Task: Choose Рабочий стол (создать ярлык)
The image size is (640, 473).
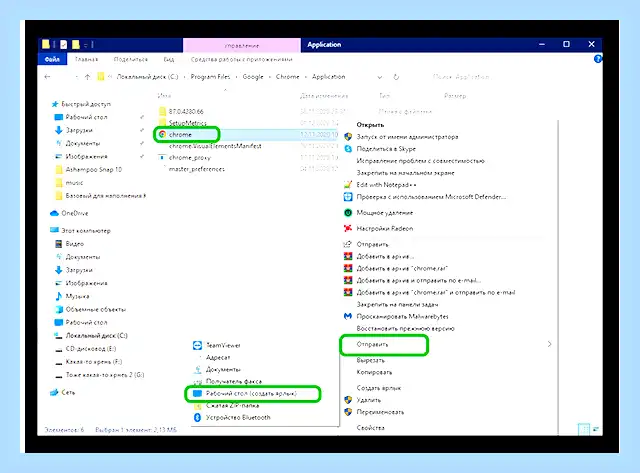Action: click(x=251, y=393)
